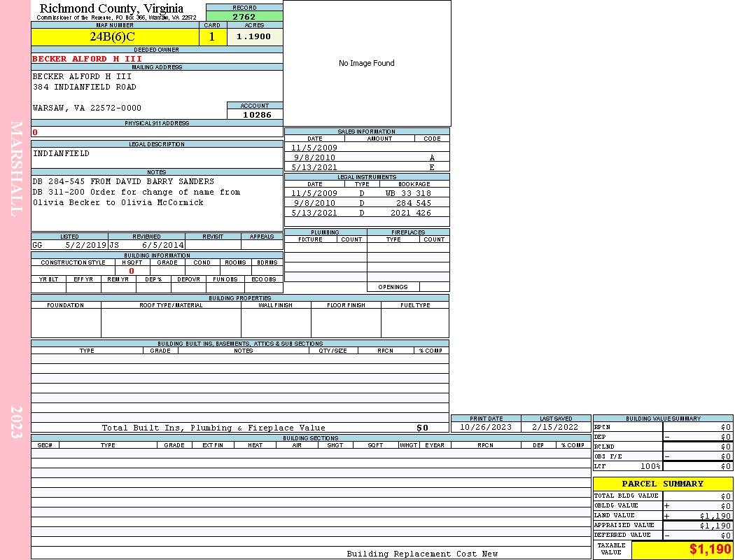Image resolution: width=735 pixels, height=560 pixels.
Task: Click the INDIANFIELD legal description text
Action: point(62,153)
